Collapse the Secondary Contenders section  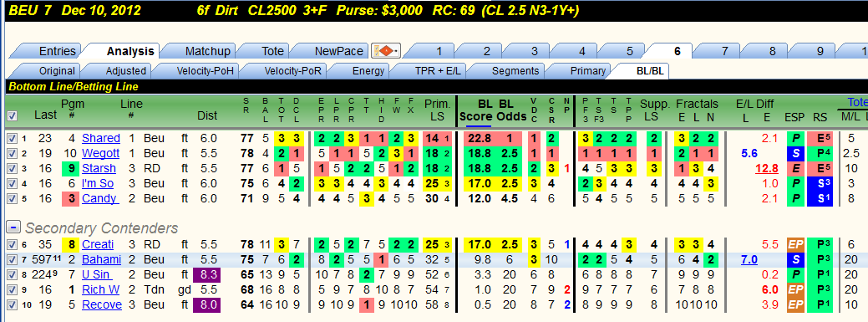click(14, 227)
